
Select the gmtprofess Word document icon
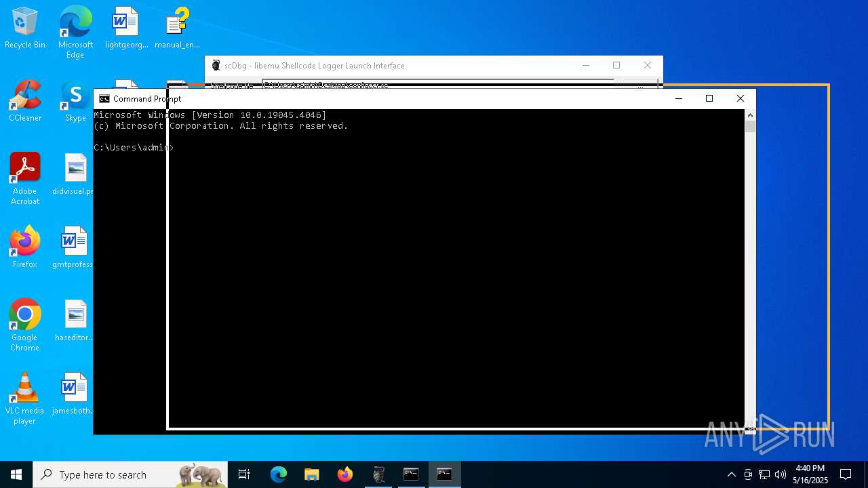coord(73,248)
